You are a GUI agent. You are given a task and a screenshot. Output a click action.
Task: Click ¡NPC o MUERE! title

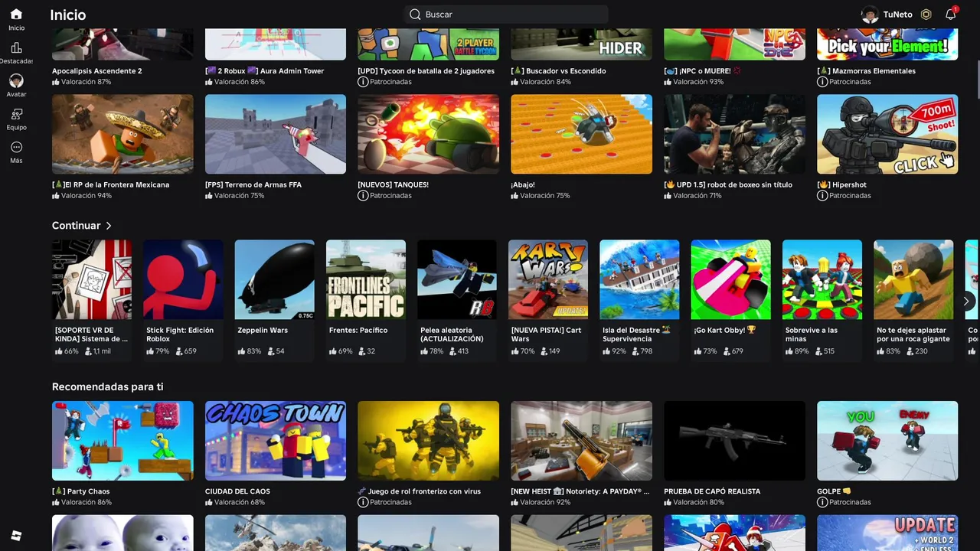703,71
